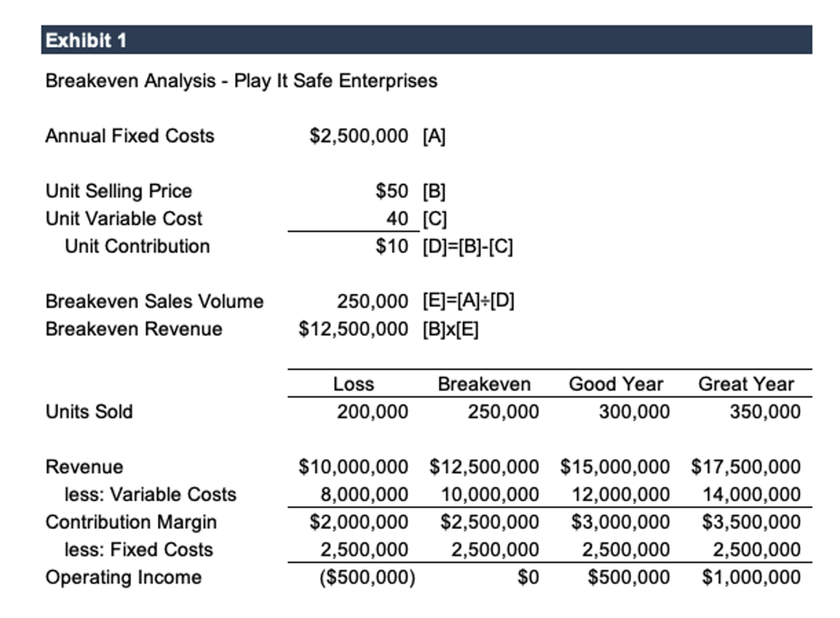This screenshot has width=840, height=618.
Task: Click the "Loss" column header
Action: pos(354,385)
